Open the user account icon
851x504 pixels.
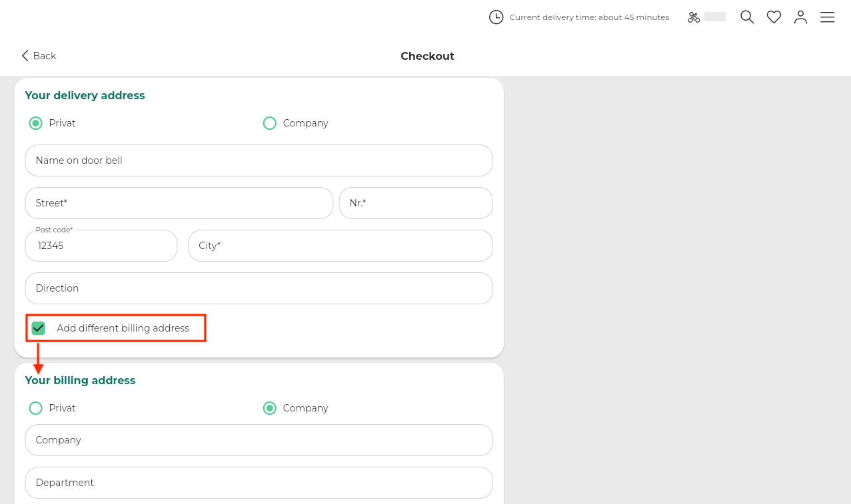800,17
